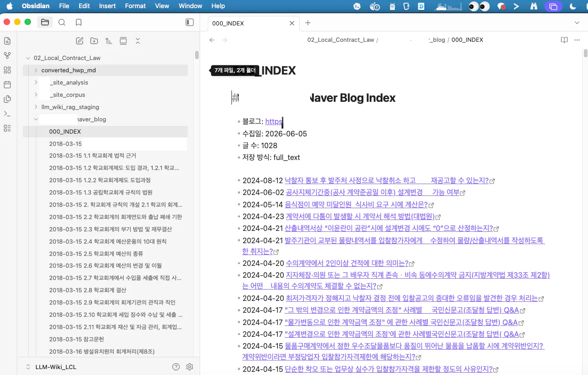Collapse the naver_blog folder
Screen dimensions: 588x375
(x=36, y=120)
